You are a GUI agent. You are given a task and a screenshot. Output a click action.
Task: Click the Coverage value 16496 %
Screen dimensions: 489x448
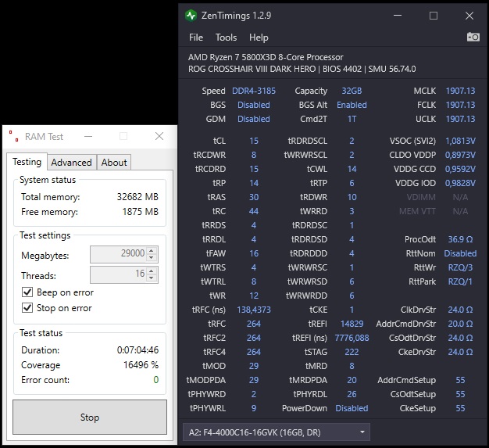pos(141,364)
